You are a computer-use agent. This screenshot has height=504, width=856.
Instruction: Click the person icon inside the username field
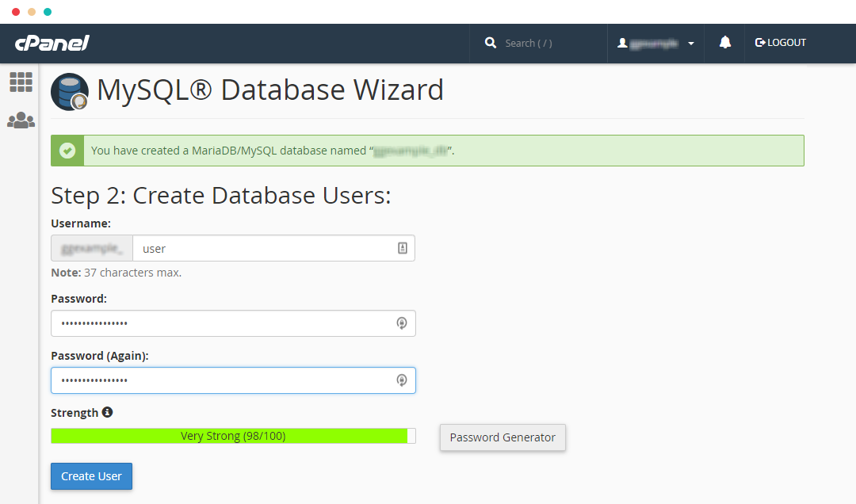(x=402, y=248)
